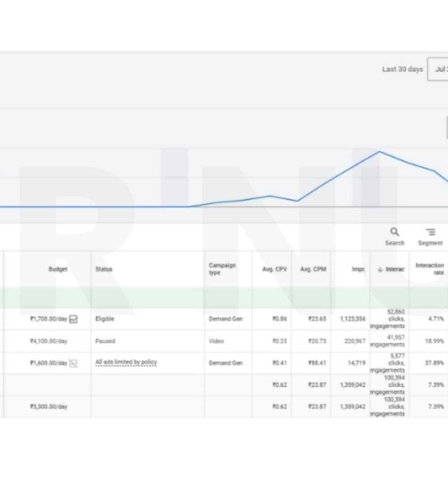Click the 'Eligible' status cell
448x484 pixels.
tap(104, 319)
